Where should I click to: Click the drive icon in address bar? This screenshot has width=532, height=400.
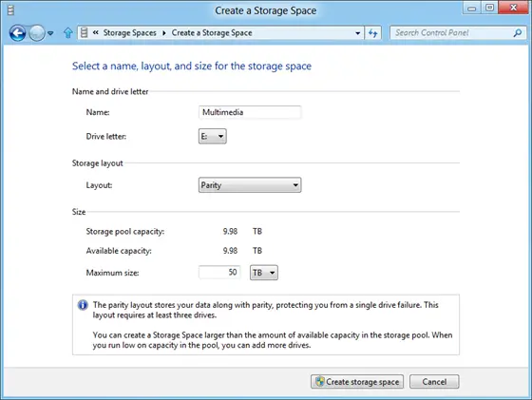tap(85, 33)
